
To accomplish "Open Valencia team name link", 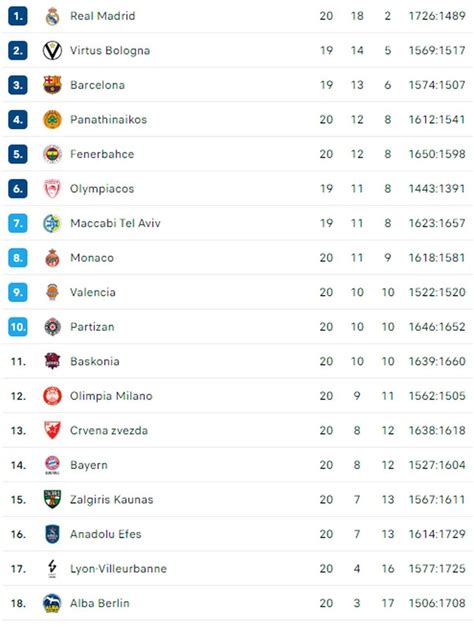I will point(93,292).
